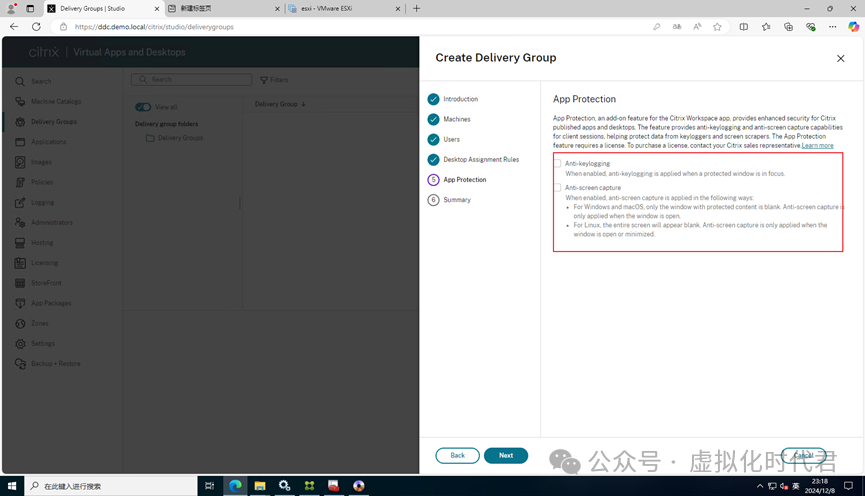
Task: Click the Next button
Action: click(x=506, y=456)
